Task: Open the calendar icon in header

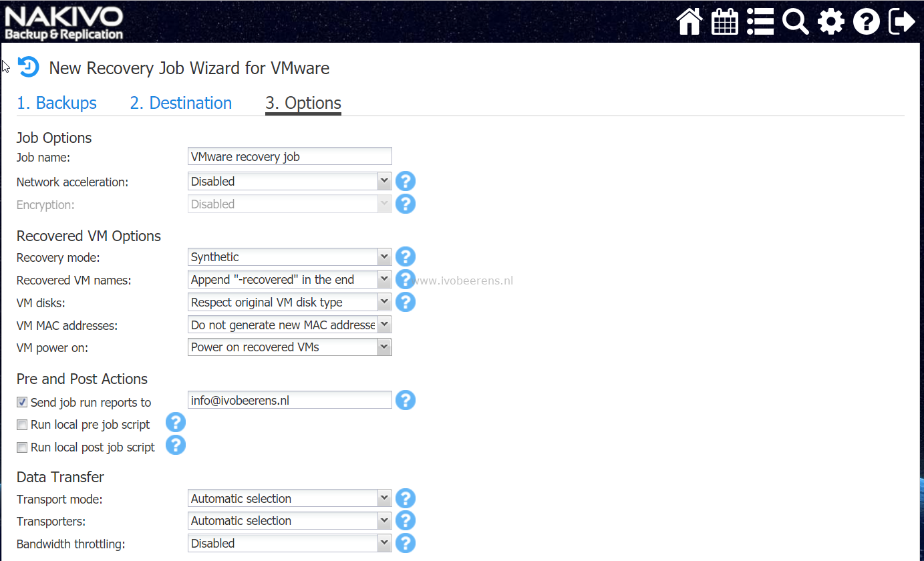Action: tap(725, 21)
